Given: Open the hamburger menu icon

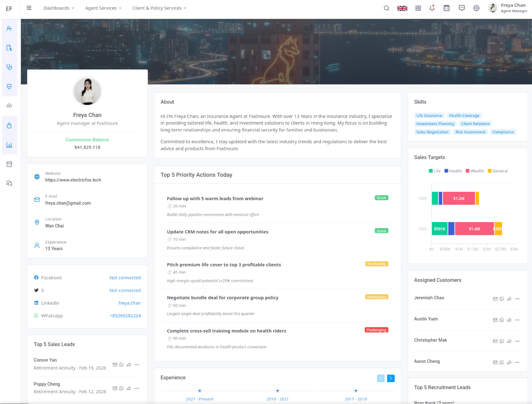Looking at the screenshot, I should 29,8.
